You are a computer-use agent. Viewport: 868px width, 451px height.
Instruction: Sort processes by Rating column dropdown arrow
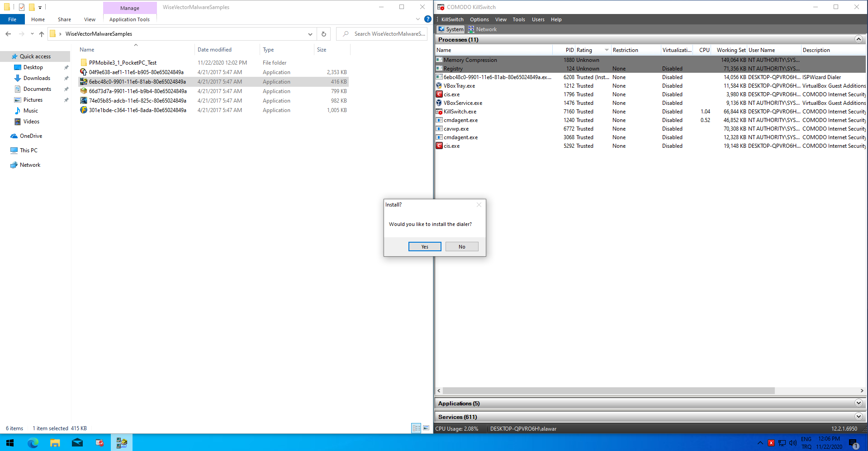(x=607, y=50)
